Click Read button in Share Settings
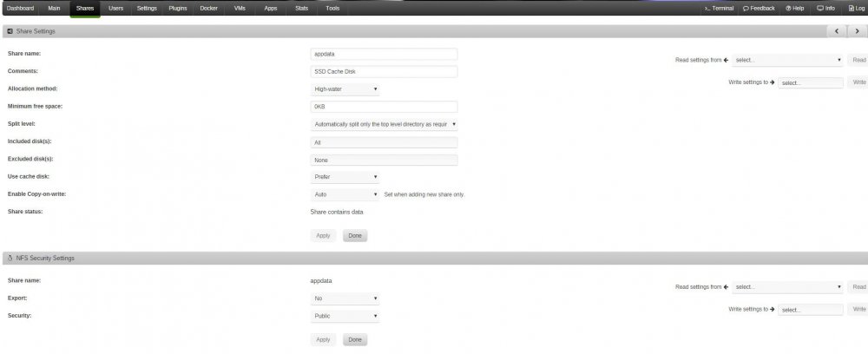Screen dimensions: 868x354 point(858,60)
